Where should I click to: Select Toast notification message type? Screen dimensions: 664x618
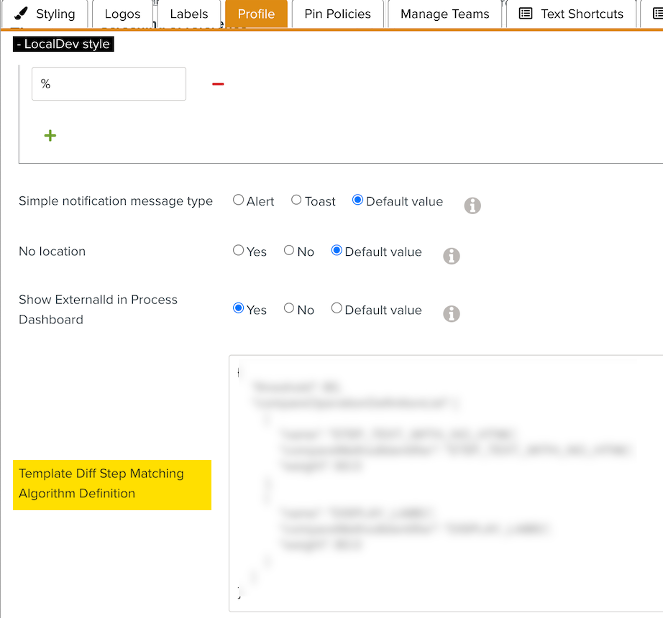click(x=296, y=200)
